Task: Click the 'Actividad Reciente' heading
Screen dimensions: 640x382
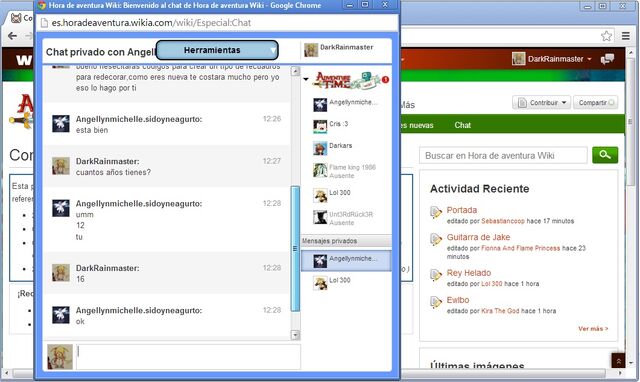Action: point(479,189)
